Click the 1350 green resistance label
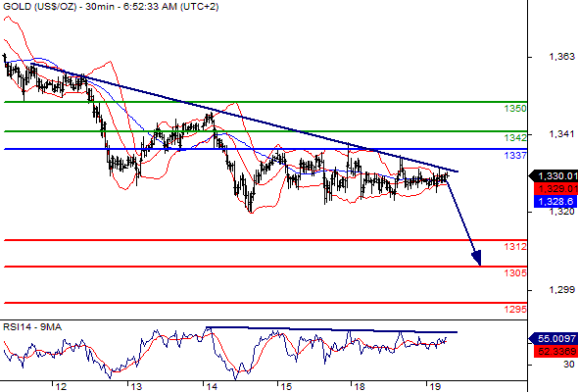Viewport: 578px width, 392px height. [x=515, y=109]
